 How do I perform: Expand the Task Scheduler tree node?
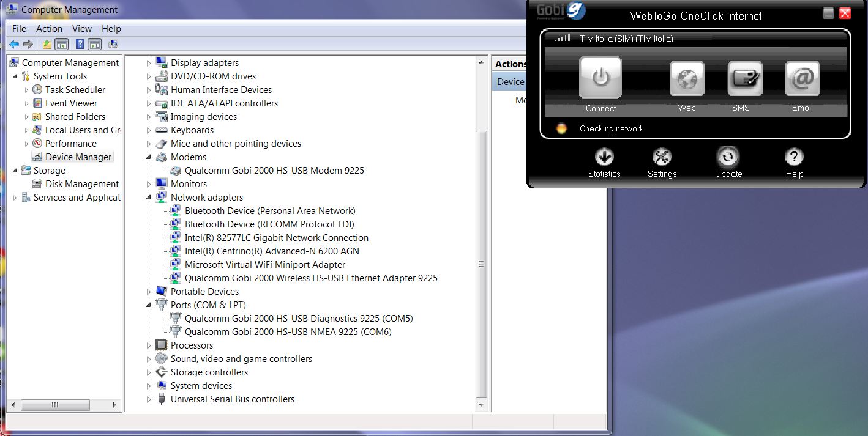pos(27,90)
